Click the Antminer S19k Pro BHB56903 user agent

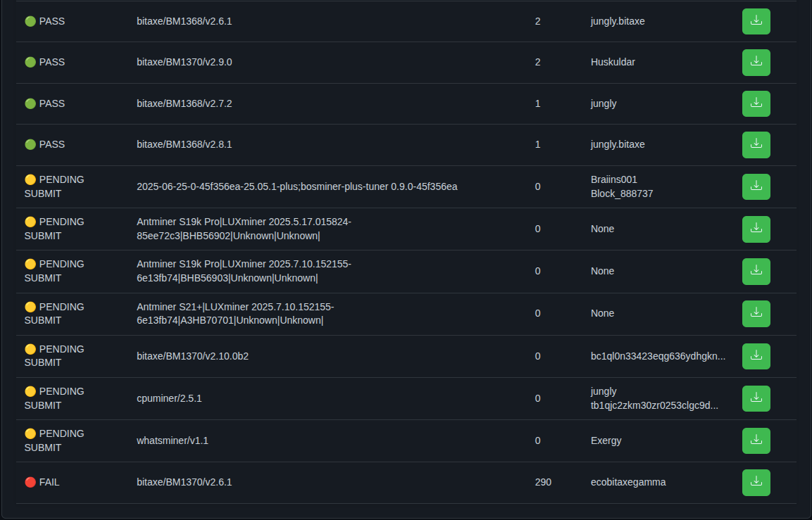(244, 271)
